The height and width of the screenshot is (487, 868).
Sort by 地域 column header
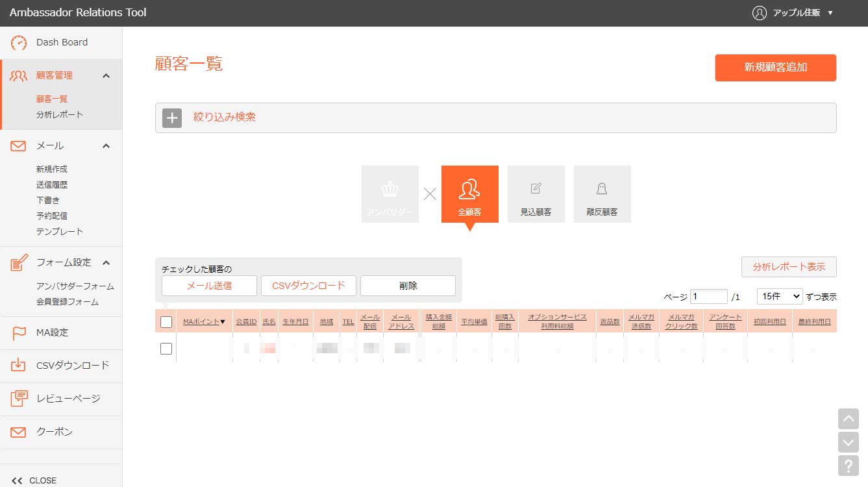(x=327, y=321)
